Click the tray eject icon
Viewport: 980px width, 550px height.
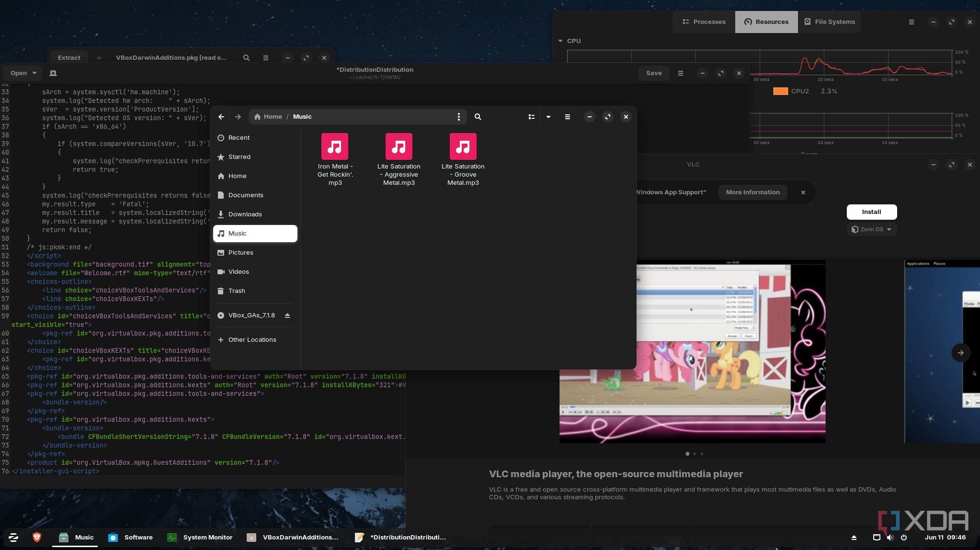pyautogui.click(x=854, y=538)
